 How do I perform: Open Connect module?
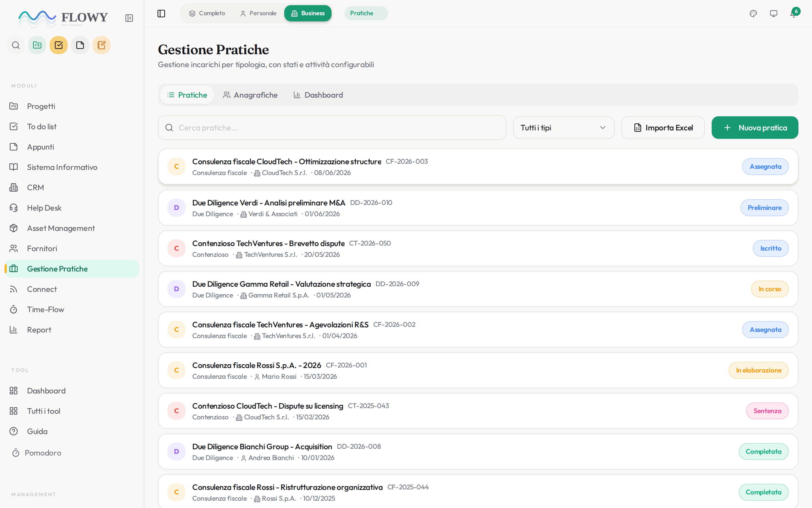(x=72, y=289)
